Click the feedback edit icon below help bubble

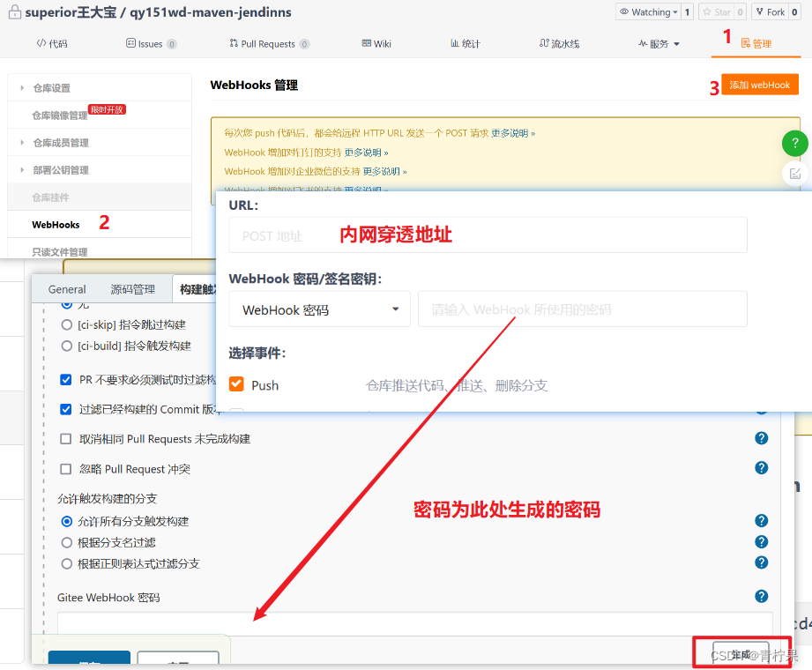pos(795,174)
